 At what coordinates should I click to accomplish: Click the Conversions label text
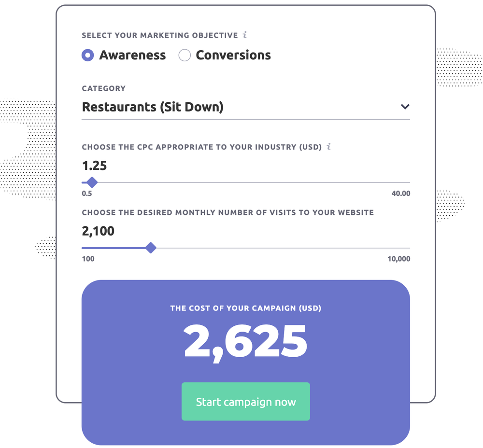pyautogui.click(x=233, y=56)
